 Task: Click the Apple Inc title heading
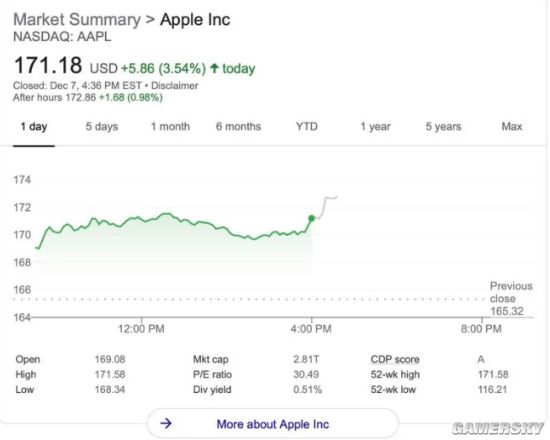195,20
